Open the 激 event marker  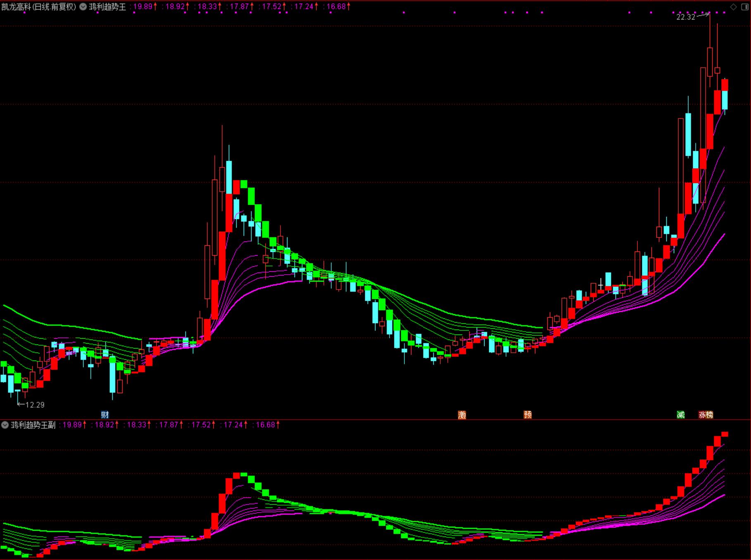coord(462,415)
